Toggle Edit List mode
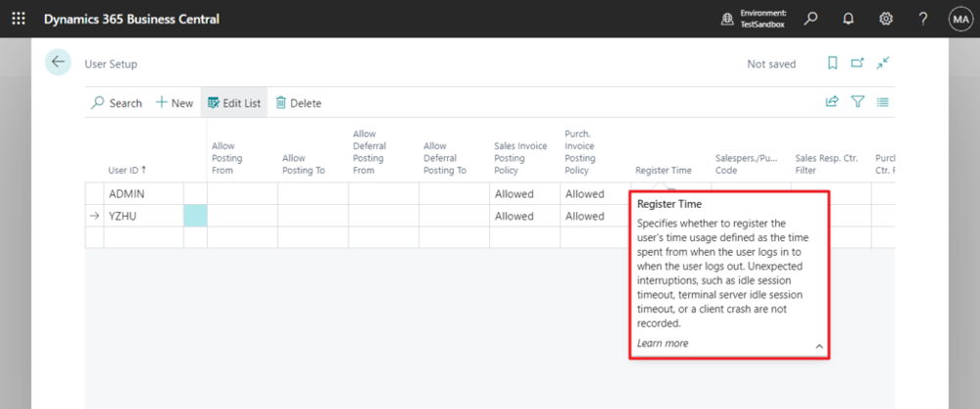Image resolution: width=980 pixels, height=409 pixels. (234, 103)
